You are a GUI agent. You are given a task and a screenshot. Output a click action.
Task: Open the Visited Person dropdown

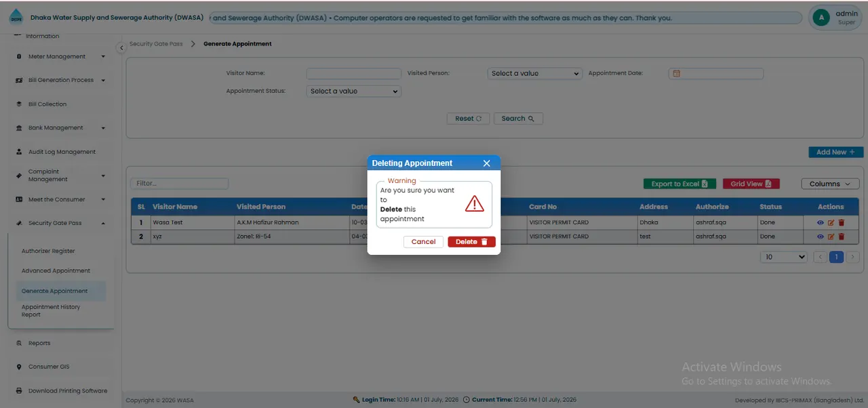tap(534, 73)
